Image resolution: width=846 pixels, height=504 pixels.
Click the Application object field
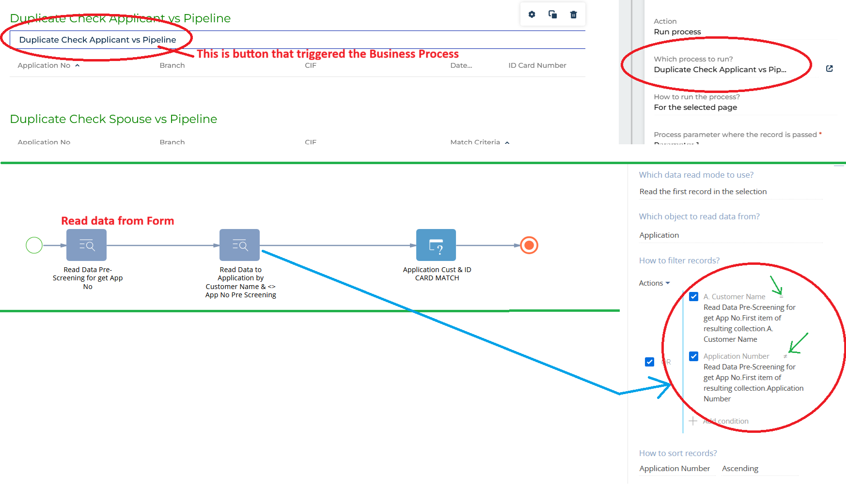(731, 235)
